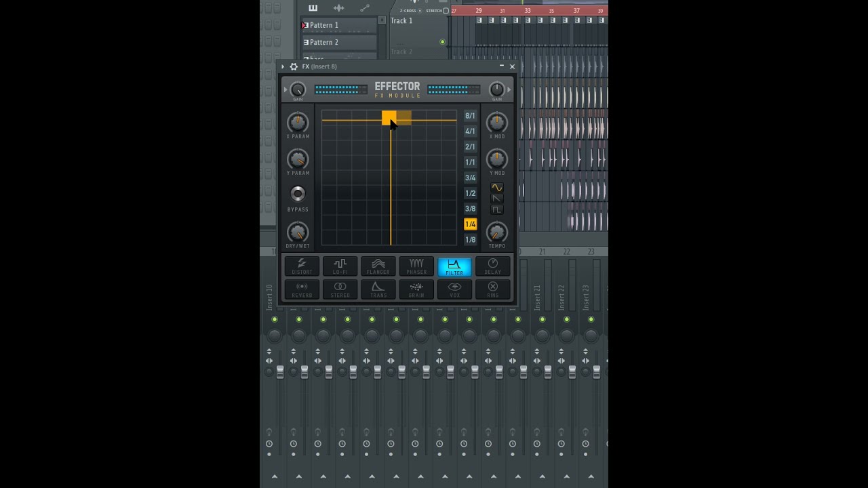Click the X PARAM knob
This screenshot has width=868, height=488.
point(298,123)
